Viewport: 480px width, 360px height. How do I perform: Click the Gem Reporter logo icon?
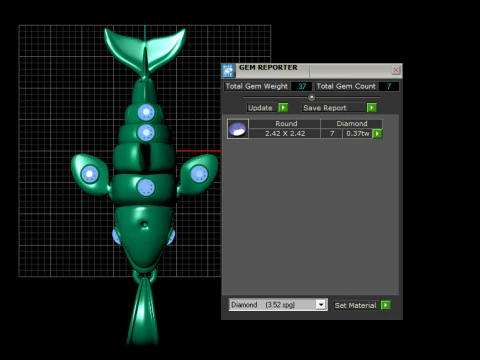(228, 71)
